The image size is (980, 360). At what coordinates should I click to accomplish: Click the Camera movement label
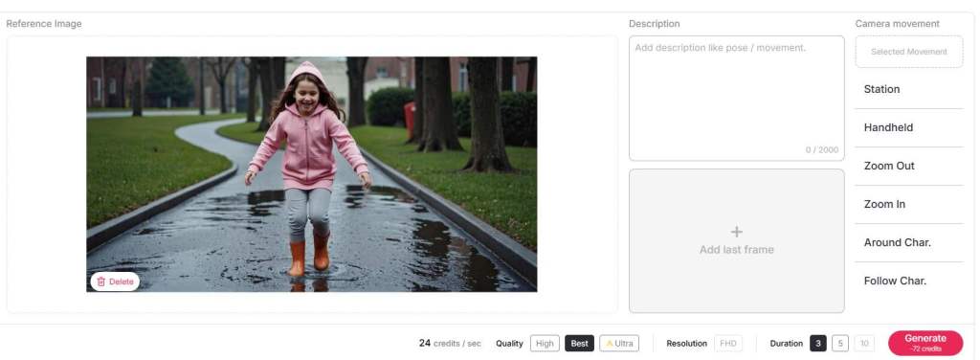pyautogui.click(x=897, y=24)
